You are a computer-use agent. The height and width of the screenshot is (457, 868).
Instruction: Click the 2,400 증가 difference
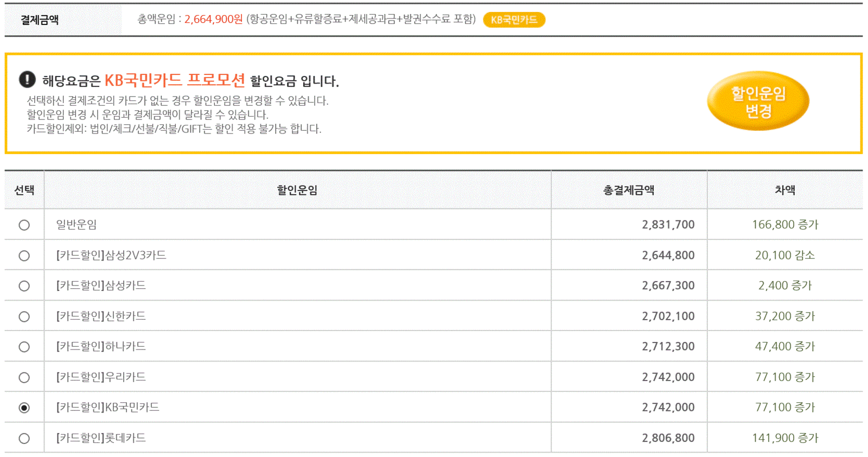[x=785, y=285]
